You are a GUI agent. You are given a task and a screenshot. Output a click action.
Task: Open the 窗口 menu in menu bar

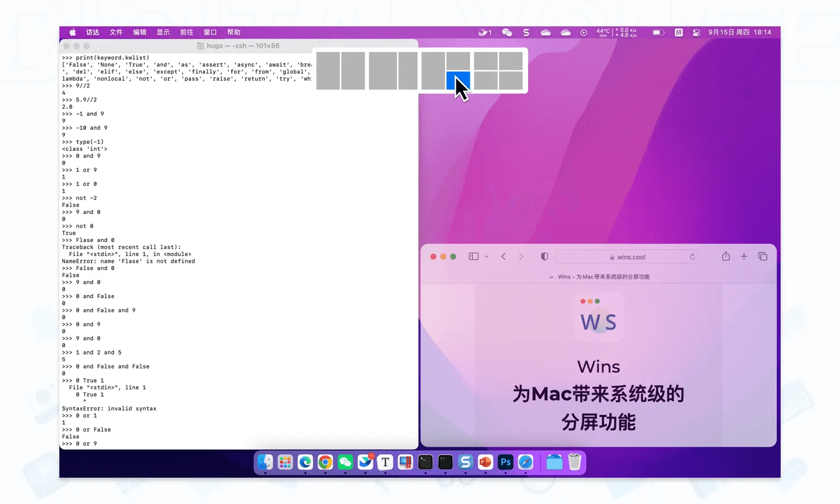(210, 32)
